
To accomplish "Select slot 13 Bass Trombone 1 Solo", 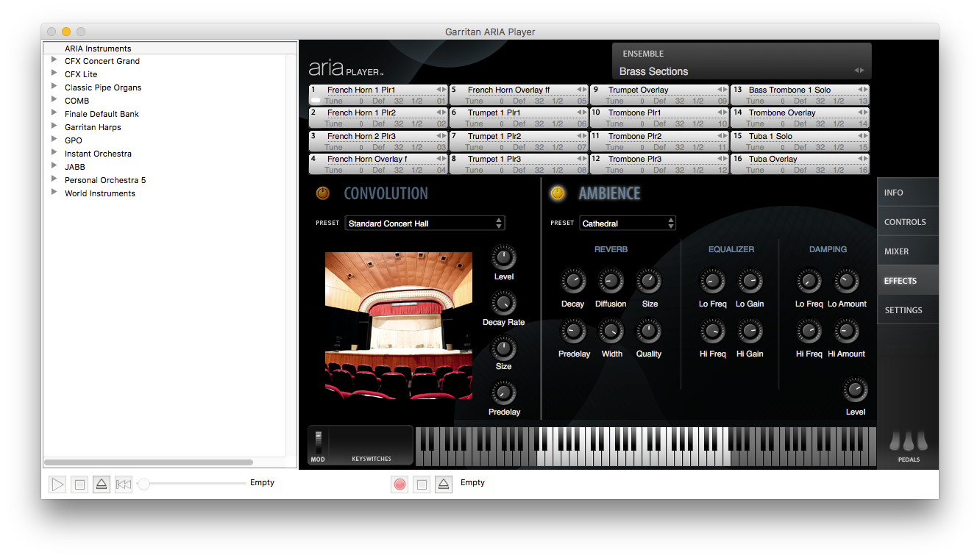I will pyautogui.click(x=800, y=95).
